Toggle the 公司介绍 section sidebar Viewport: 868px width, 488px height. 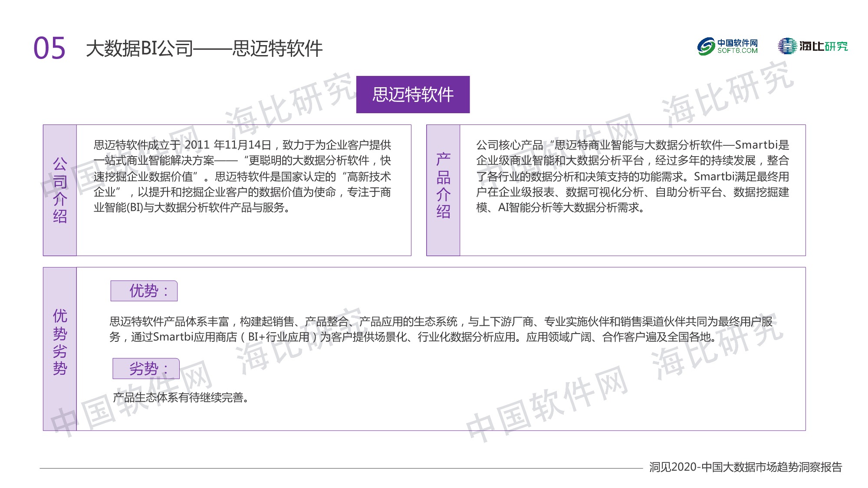[x=60, y=190]
